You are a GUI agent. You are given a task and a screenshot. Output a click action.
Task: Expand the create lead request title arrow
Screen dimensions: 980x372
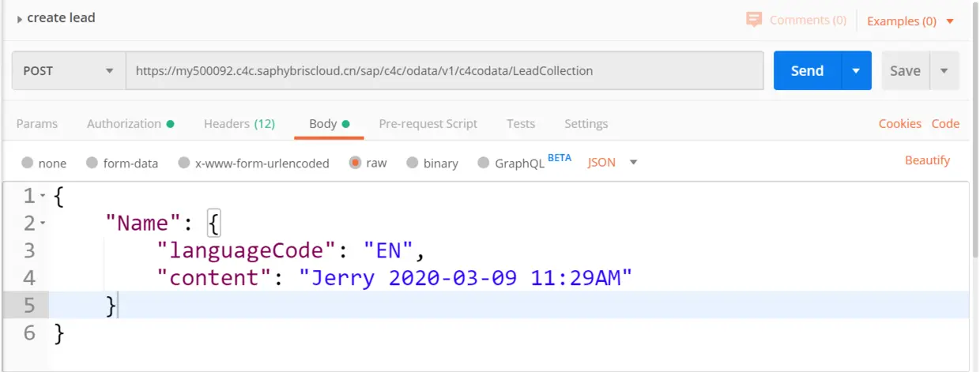(x=20, y=19)
